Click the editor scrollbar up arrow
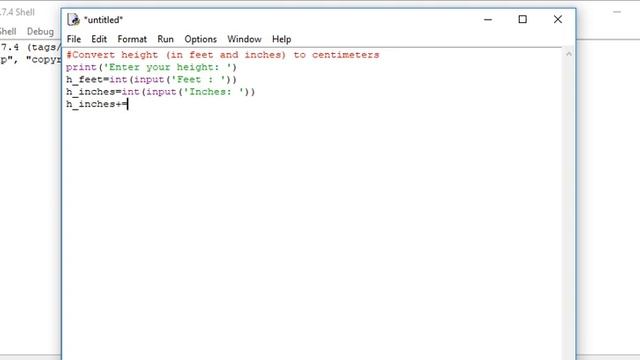The width and height of the screenshot is (640, 360). point(569,54)
